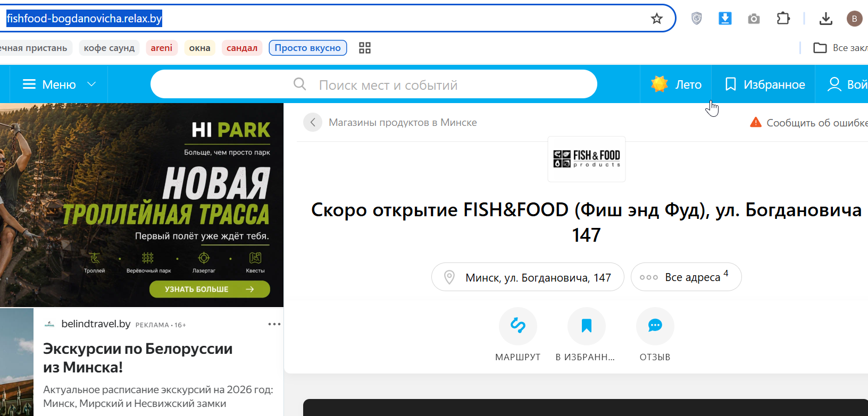This screenshot has height=416, width=868.
Task: Click the browser address bar URL
Action: pos(84,19)
